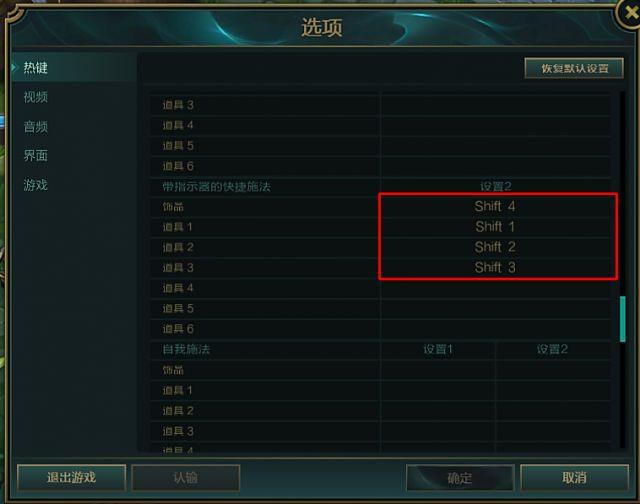Viewport: 640px width, 504px height.
Task: Click the 带指示器的快捷施法 section header
Action: [x=217, y=187]
